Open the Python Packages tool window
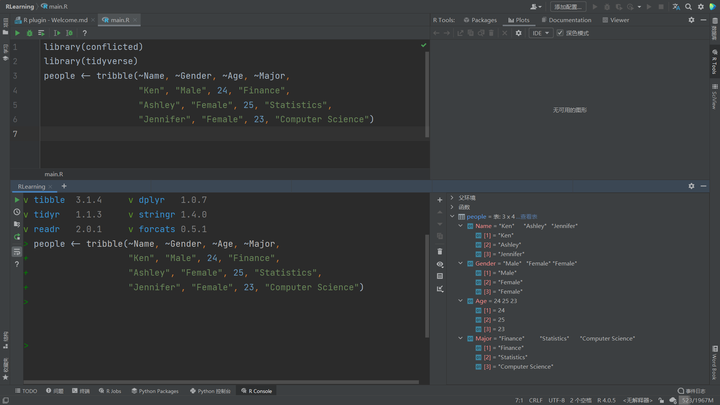This screenshot has width=720, height=405. 155,391
